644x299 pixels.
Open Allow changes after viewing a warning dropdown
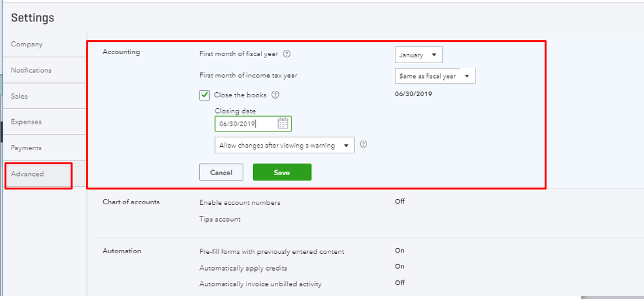pyautogui.click(x=285, y=146)
